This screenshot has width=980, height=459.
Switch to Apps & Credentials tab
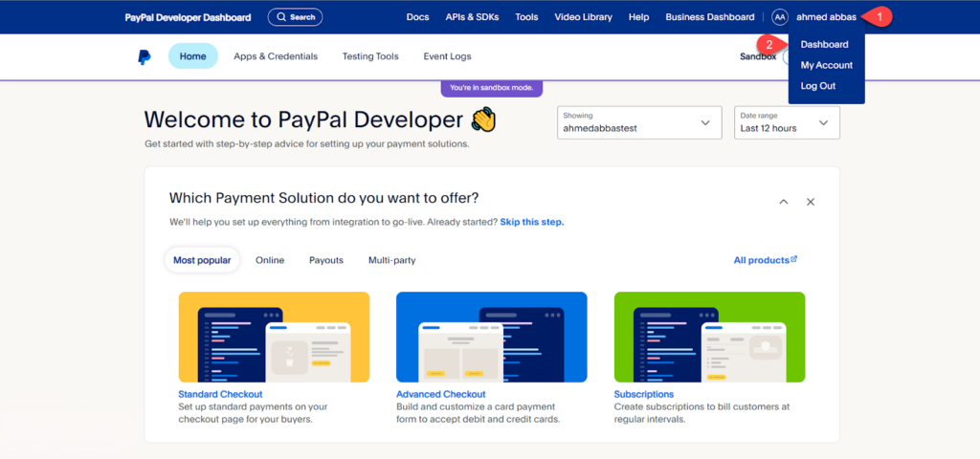point(276,56)
